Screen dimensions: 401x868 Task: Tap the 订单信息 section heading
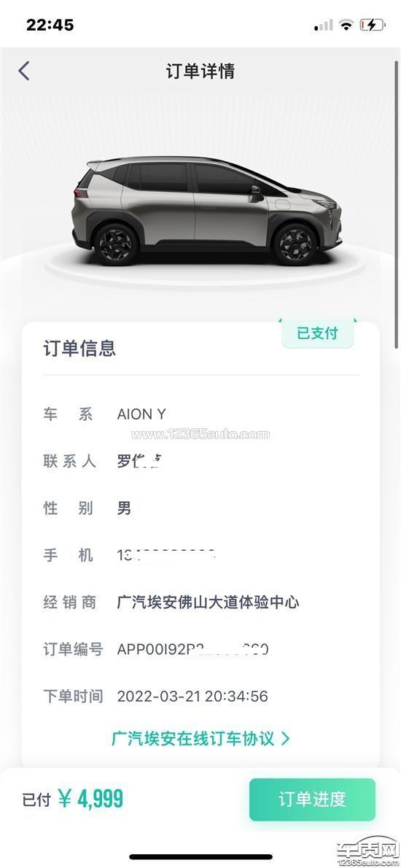pos(79,348)
